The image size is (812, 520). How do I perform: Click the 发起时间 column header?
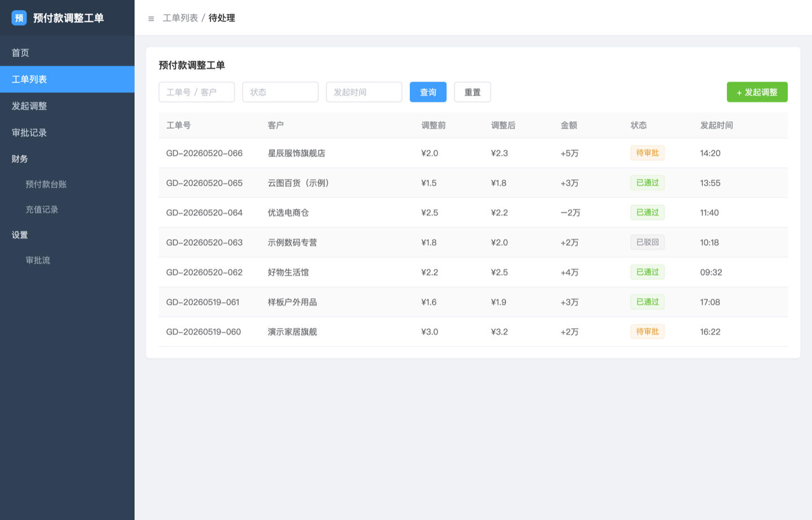717,125
